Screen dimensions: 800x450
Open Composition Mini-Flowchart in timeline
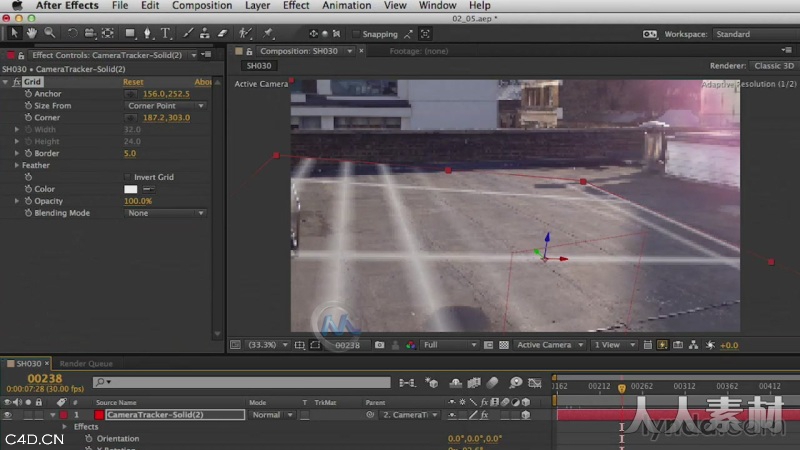tap(407, 383)
